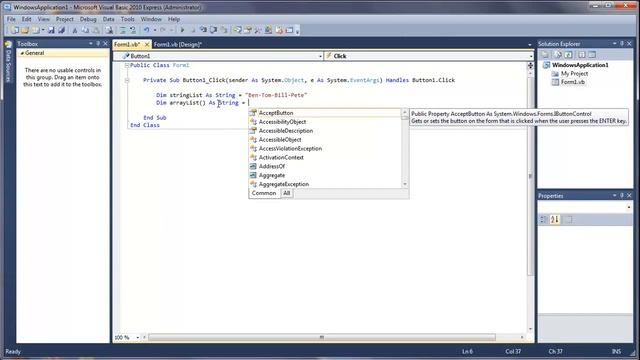Click the Save floppy disk icon

pyautogui.click(x=51, y=30)
